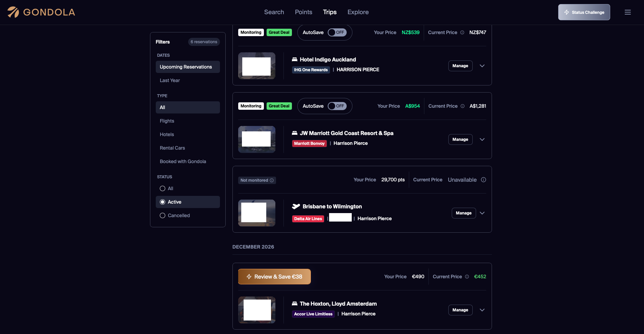
Task: Click the A$954 price value
Action: pyautogui.click(x=413, y=106)
